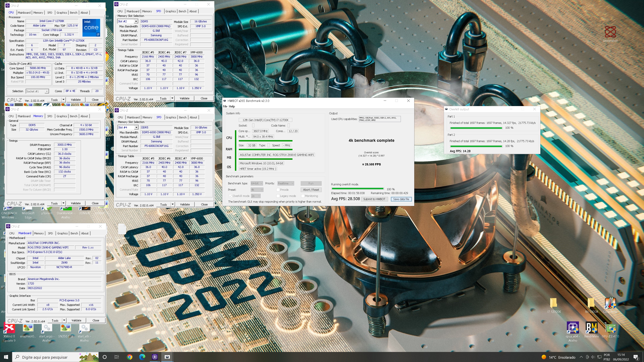The width and height of the screenshot is (644, 362).
Task: Switch to Mainboard tab in Slot #4 window
Action: 133,117
